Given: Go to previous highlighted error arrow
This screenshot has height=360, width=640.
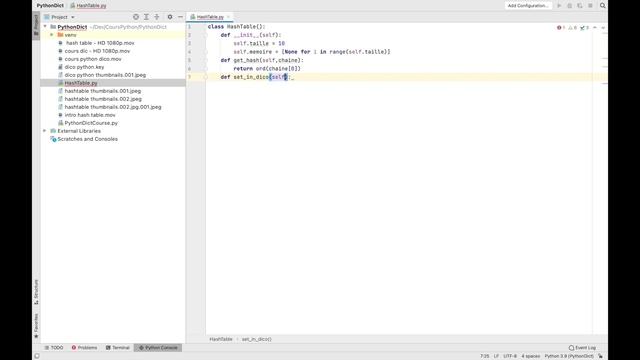Looking at the screenshot, I should (x=595, y=28).
